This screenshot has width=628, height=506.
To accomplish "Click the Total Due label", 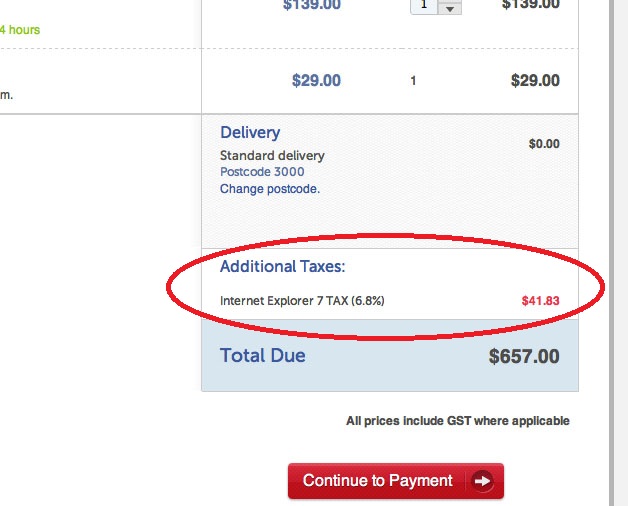I will (263, 356).
